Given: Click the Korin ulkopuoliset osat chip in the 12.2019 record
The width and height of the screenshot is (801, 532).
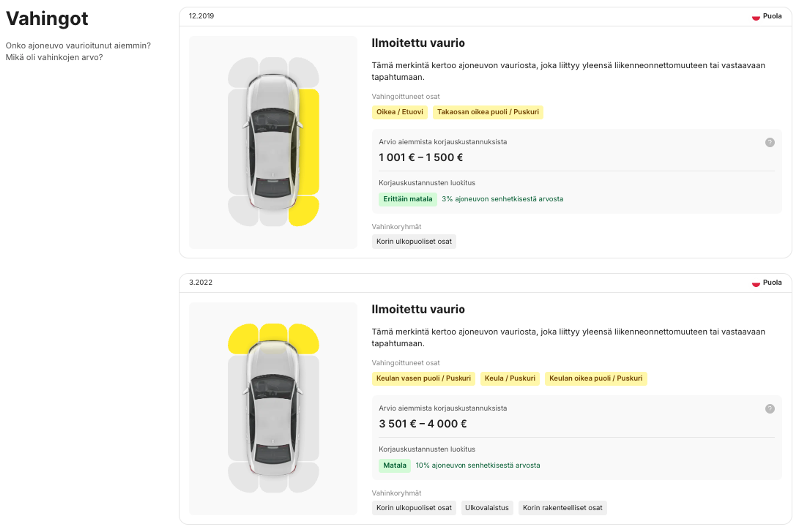Looking at the screenshot, I should [414, 242].
